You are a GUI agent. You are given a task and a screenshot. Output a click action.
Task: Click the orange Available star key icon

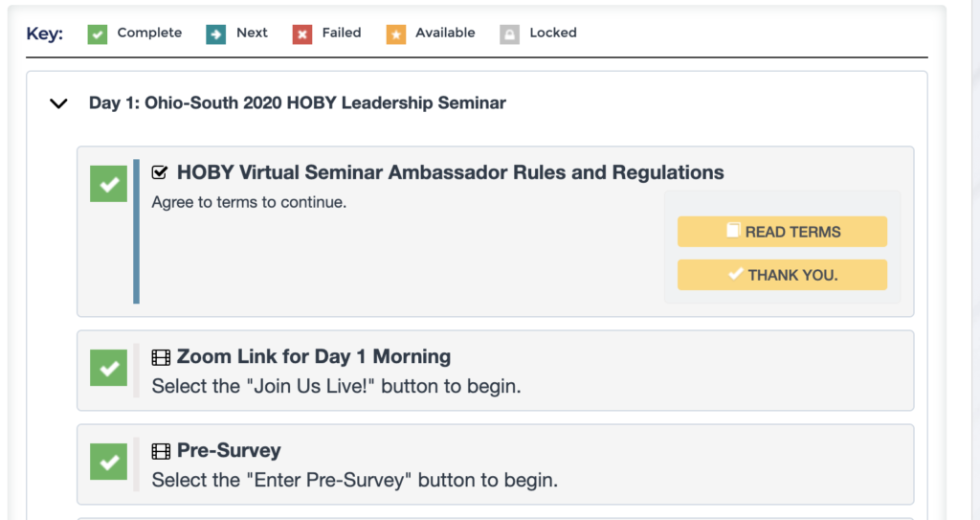pos(395,34)
